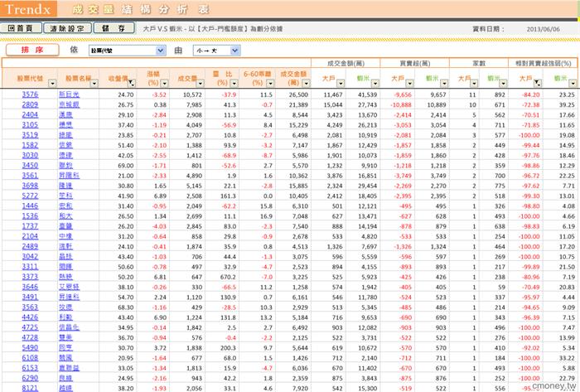Open filter arrow on 6-60乖離(%) column
This screenshot has height=392, width=580.
pos(268,83)
